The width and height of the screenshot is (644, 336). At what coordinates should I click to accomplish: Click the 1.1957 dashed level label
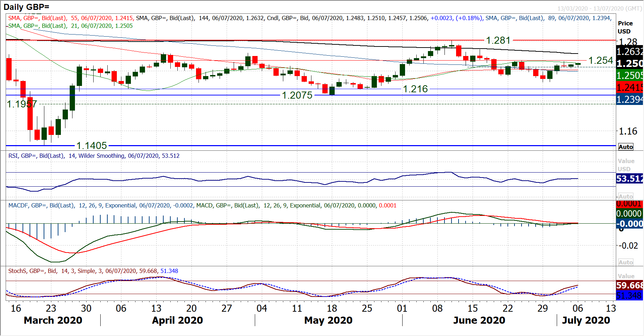(22, 104)
